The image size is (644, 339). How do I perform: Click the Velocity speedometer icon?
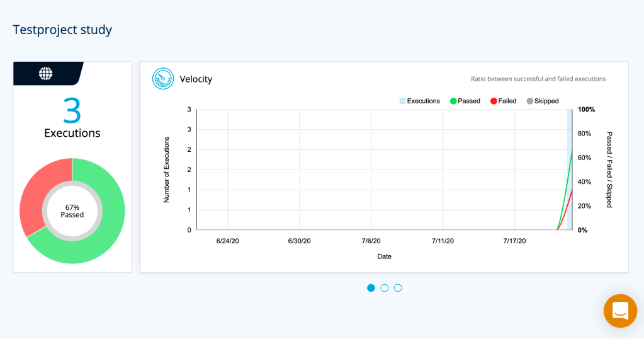point(163,79)
